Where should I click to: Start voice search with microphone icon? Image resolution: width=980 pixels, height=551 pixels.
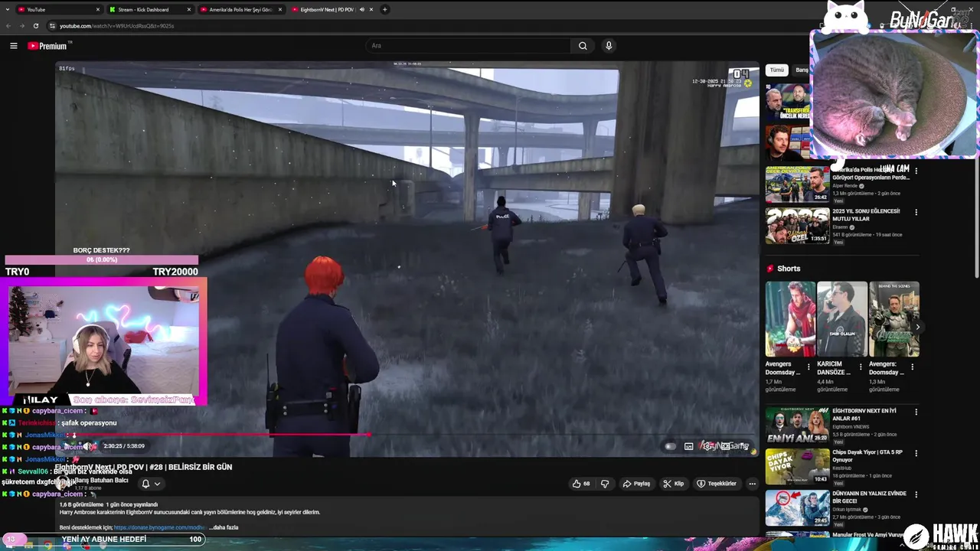[x=609, y=46]
